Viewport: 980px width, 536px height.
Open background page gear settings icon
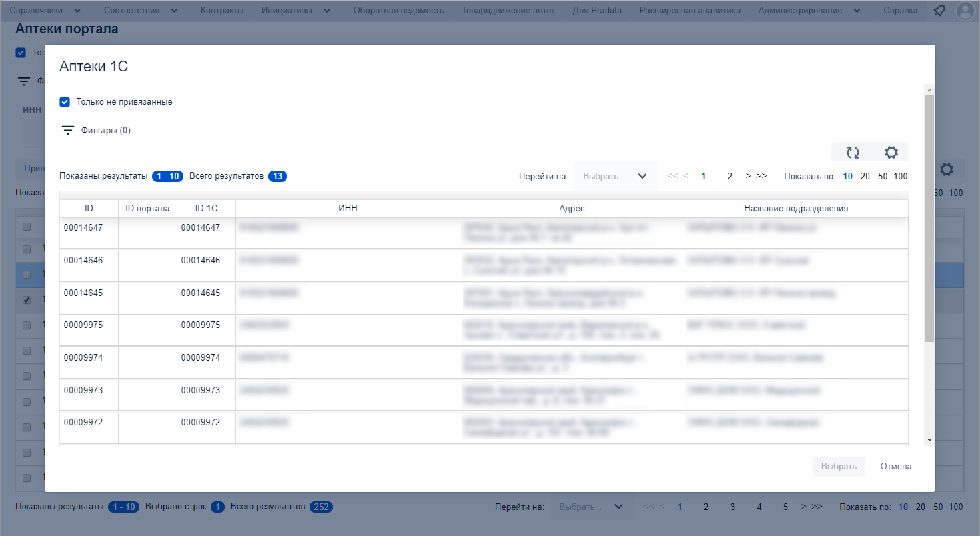click(x=947, y=169)
